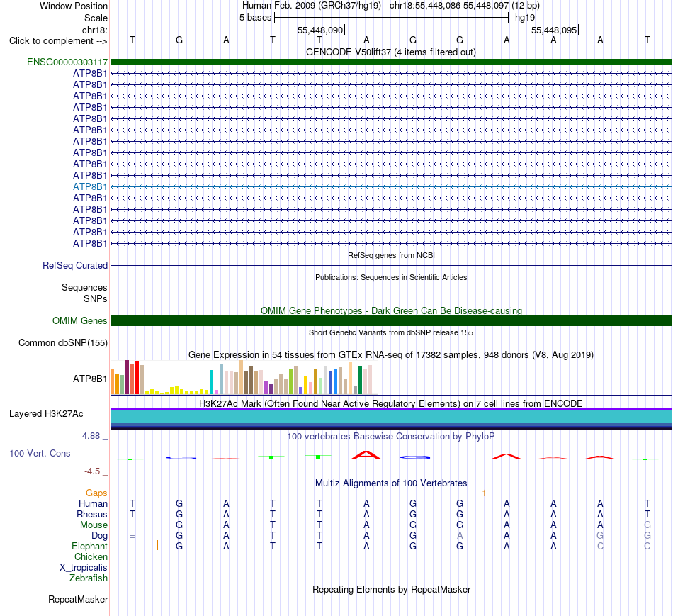This screenshot has height=616, width=673.
Task: Select the Rhesus alignment row label
Action: click(x=92, y=514)
